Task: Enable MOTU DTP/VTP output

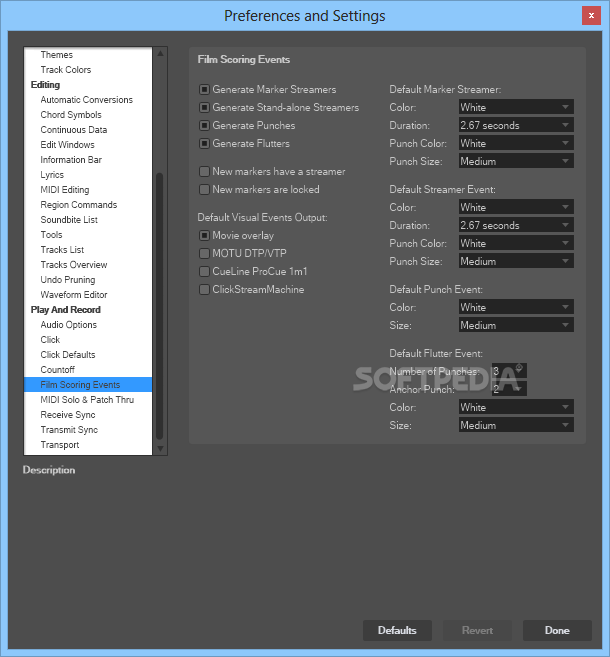Action: pyautogui.click(x=204, y=253)
